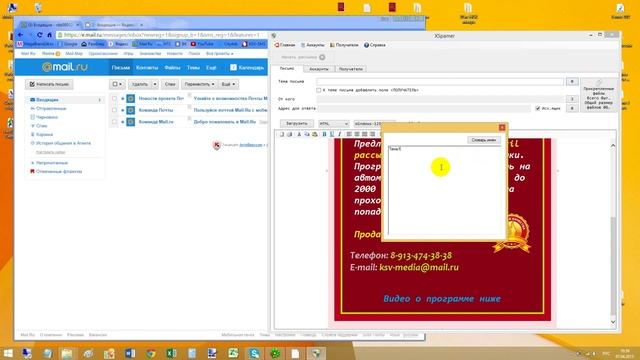Viewport: 640px width, 360px height.
Task: Switch to the Аккаунты tab in XSpamer
Action: coord(319,69)
